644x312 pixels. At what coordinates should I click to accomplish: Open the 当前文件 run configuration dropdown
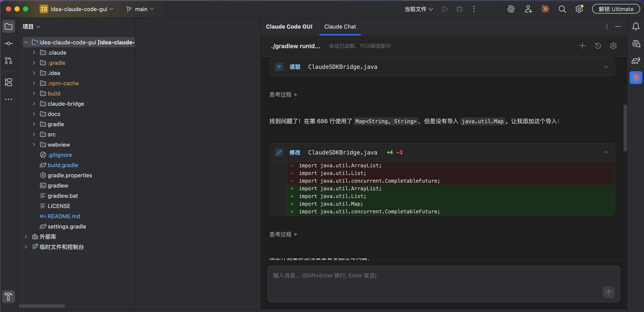[419, 9]
